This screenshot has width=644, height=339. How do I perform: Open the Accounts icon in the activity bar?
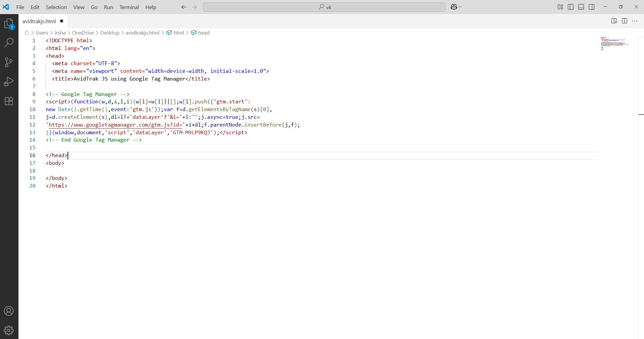coord(9,311)
